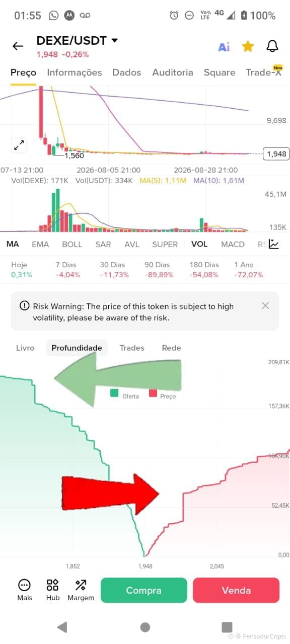Tap the green Compra button
This screenshot has width=290, height=644.
pyautogui.click(x=144, y=590)
